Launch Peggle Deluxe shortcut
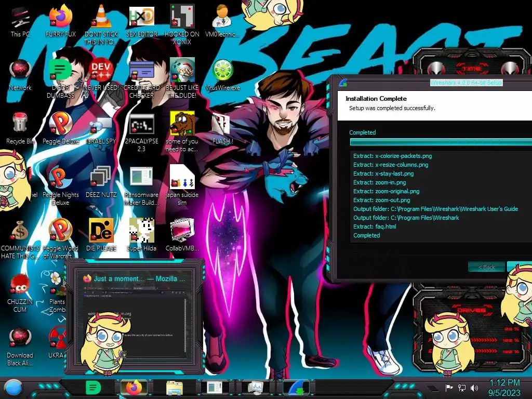Viewport: 532px width, 399px height. [60, 126]
